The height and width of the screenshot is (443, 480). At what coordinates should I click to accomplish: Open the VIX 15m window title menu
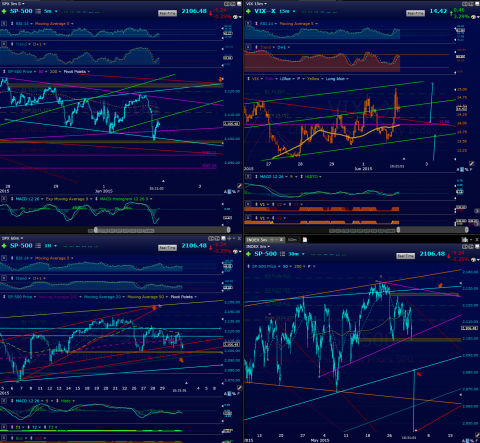pos(256,4)
